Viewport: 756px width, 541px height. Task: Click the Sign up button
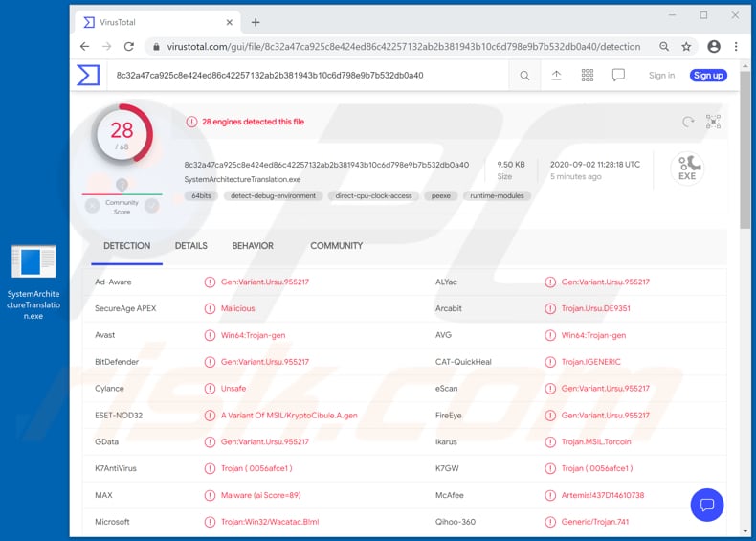708,76
